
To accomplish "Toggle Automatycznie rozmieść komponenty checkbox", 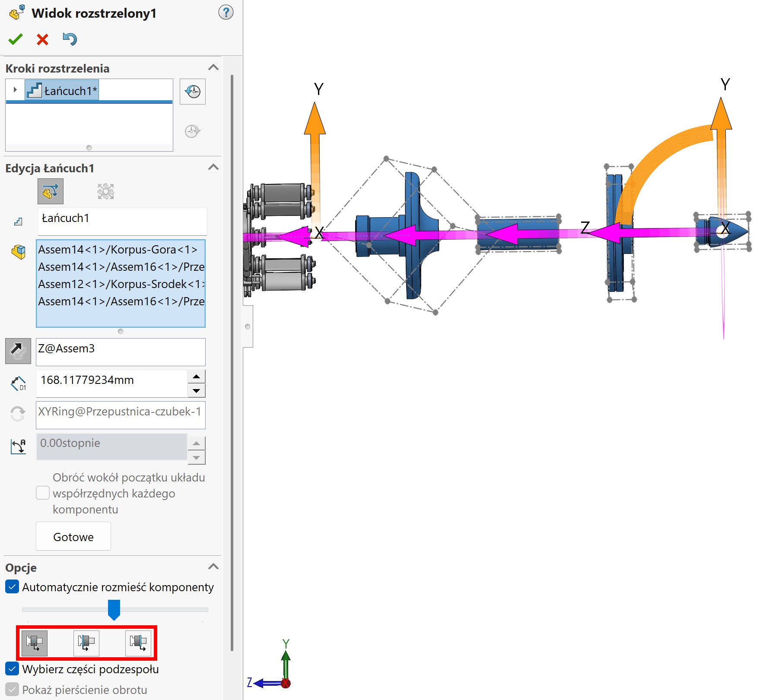I will pyautogui.click(x=12, y=587).
